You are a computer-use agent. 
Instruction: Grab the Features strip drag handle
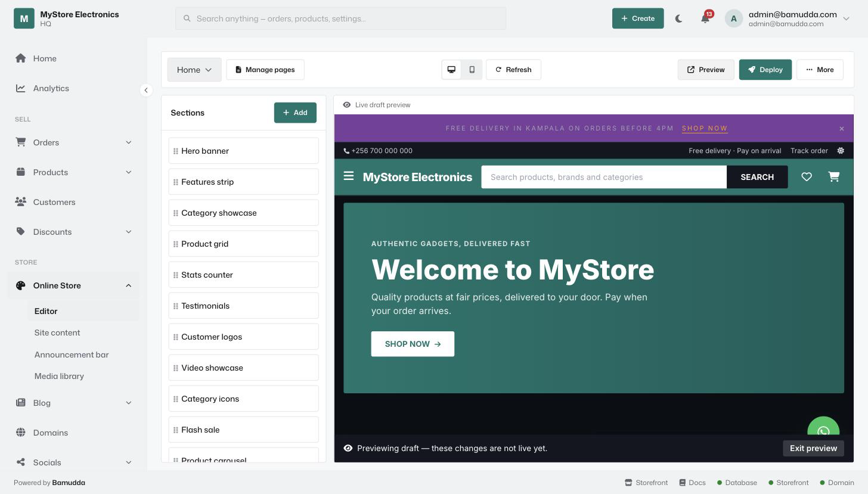(x=176, y=182)
